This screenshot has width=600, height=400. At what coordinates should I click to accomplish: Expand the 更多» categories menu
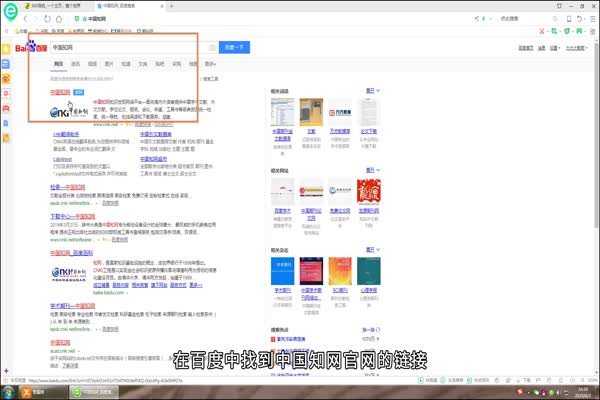[210, 64]
